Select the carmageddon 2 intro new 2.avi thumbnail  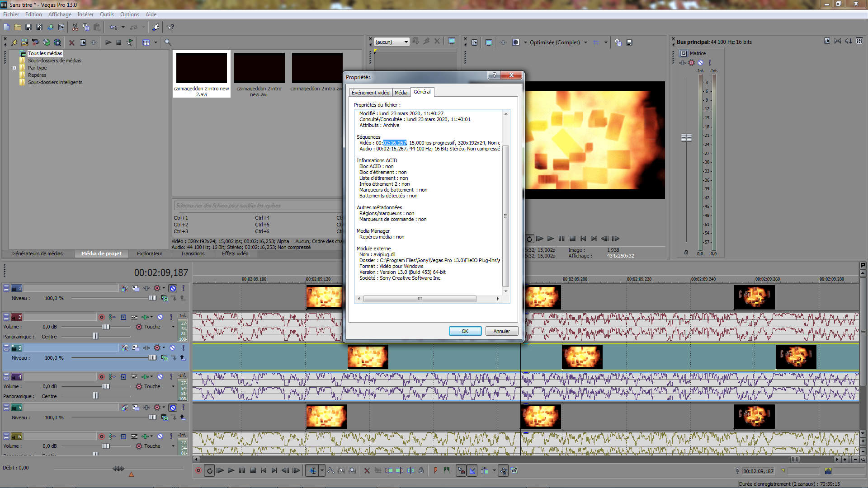[201, 68]
